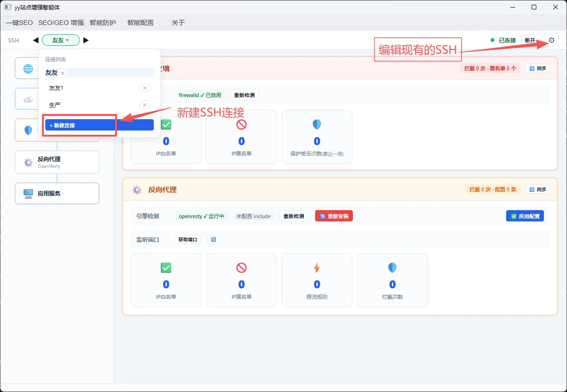Screen dimensions: 567x392
Task: Click the refresh icon next to 获取端口
Action: click(214, 239)
